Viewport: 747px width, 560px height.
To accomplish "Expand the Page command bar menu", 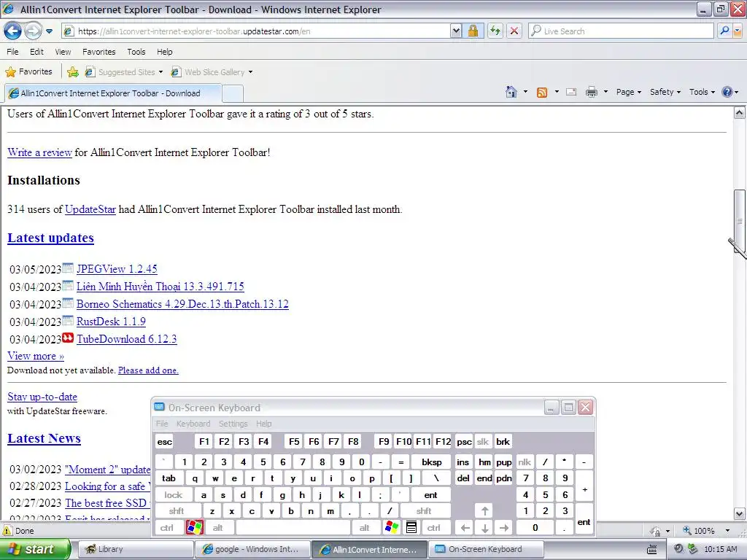I will click(x=628, y=92).
